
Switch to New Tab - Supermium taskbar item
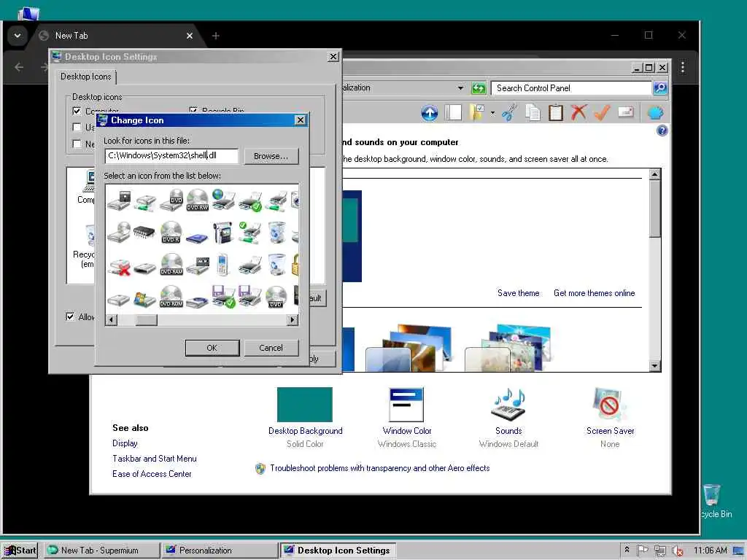[102, 551]
